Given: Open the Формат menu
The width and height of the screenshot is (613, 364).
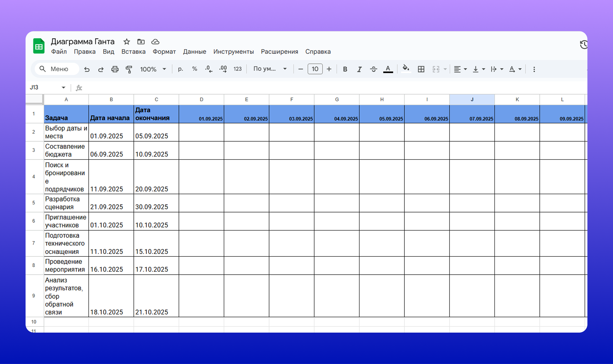Looking at the screenshot, I should 164,52.
